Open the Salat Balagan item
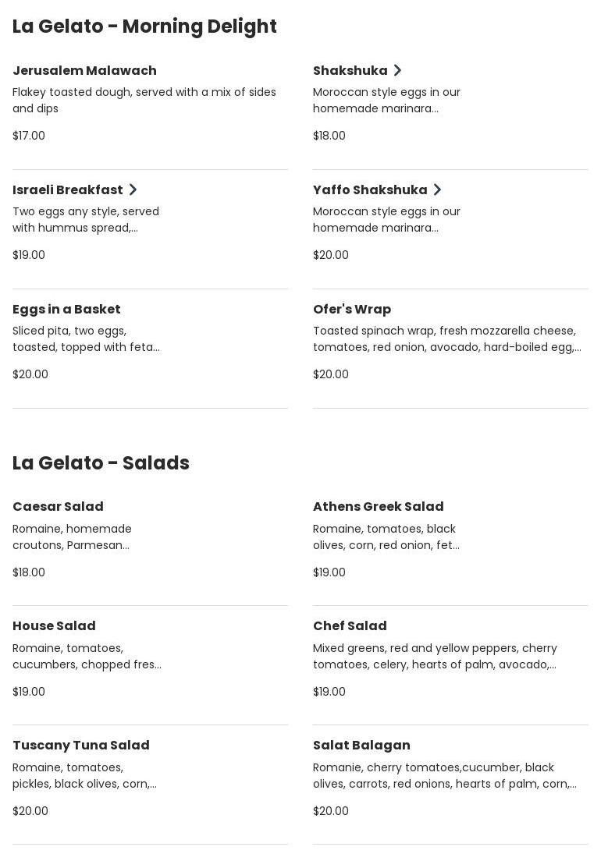 (361, 746)
